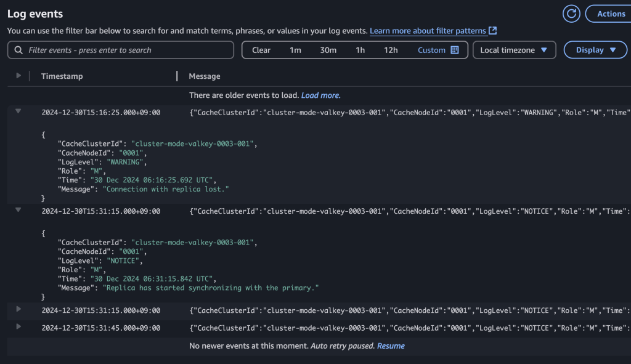Focus the Filter events search box
Screen dimensions: 631x364
(120, 50)
